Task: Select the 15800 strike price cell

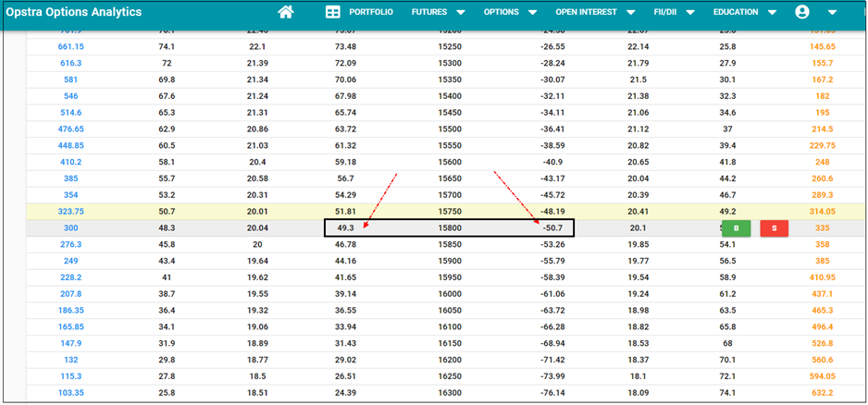Action: click(449, 227)
